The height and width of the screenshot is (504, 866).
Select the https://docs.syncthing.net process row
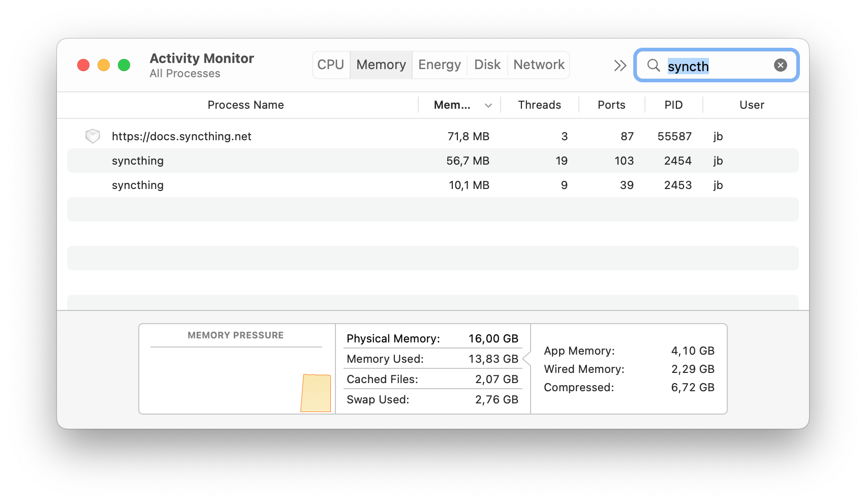pyautogui.click(x=433, y=136)
